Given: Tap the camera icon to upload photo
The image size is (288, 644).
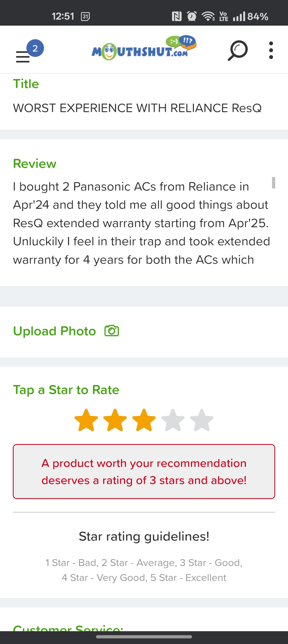Looking at the screenshot, I should pyautogui.click(x=112, y=331).
